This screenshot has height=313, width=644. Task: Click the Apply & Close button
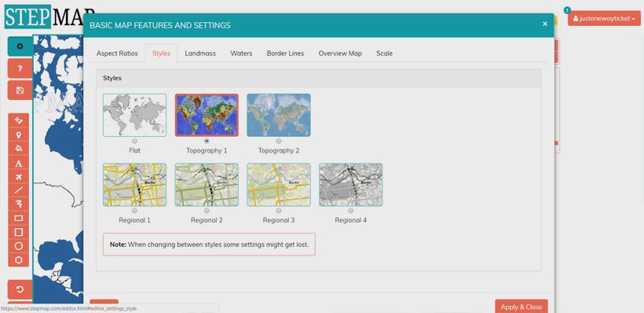coord(521,307)
